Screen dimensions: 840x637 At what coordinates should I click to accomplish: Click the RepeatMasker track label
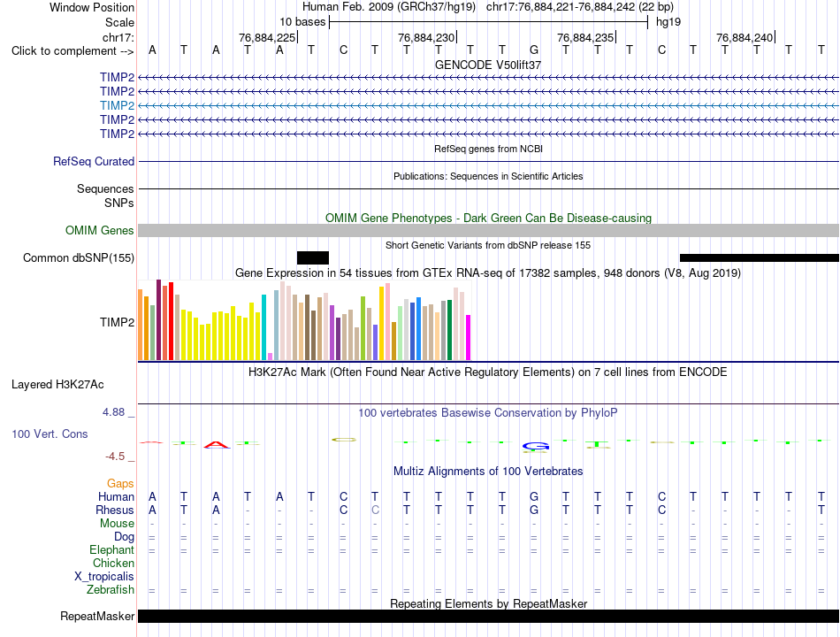(x=97, y=616)
